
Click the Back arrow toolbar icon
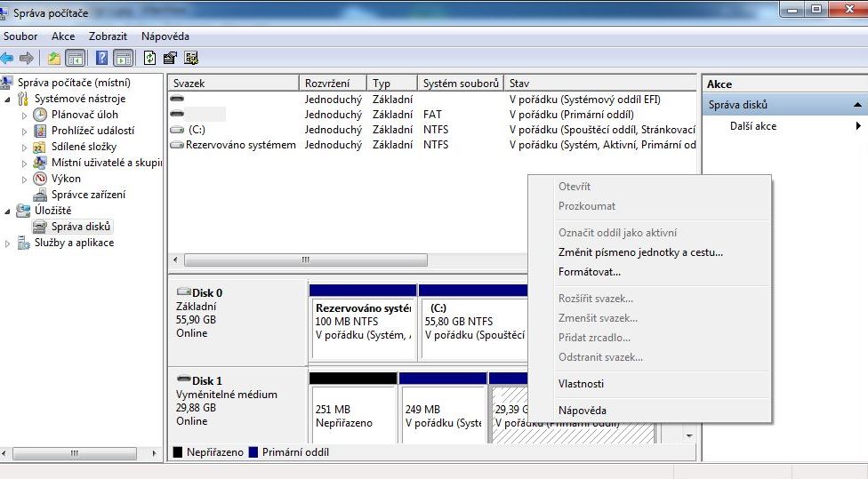pyautogui.click(x=6, y=58)
